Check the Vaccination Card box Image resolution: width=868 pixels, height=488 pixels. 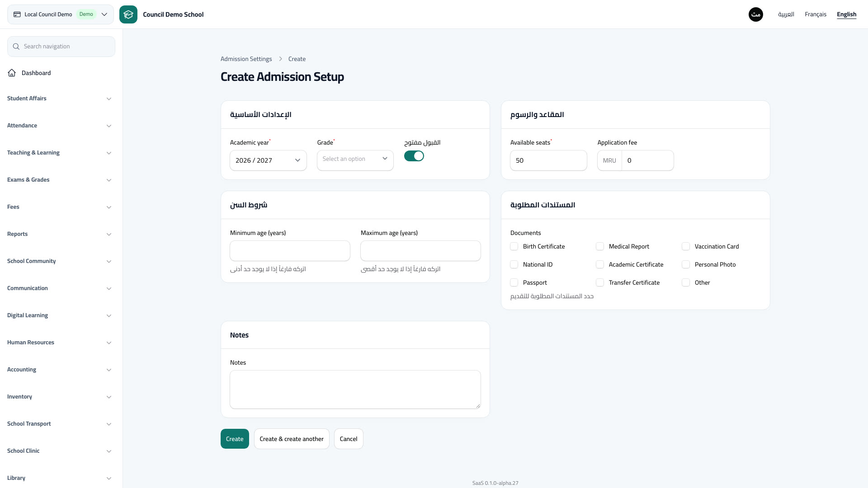[x=686, y=246]
